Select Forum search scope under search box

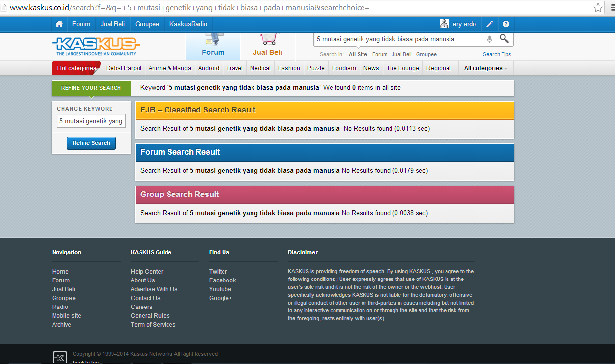click(380, 54)
